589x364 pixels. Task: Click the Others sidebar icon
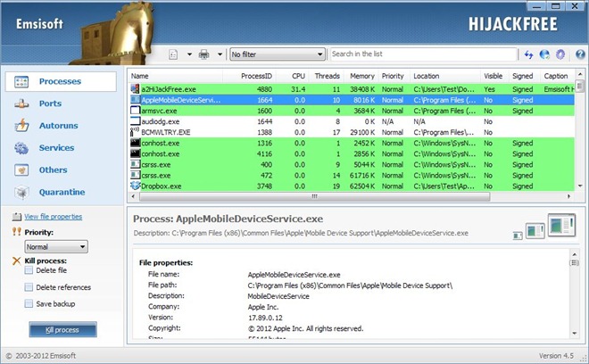point(21,170)
